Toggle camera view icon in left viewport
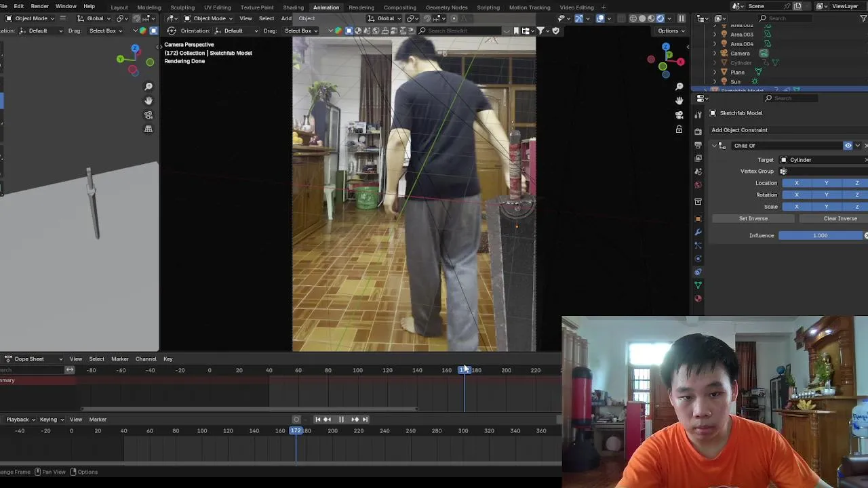Viewport: 868px width, 488px height. tap(149, 115)
